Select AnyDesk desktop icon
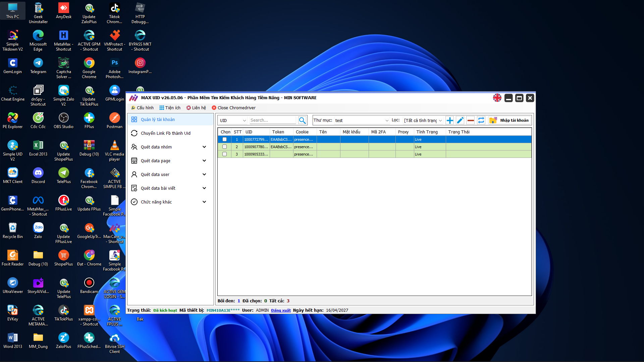644x362 pixels. [x=64, y=11]
